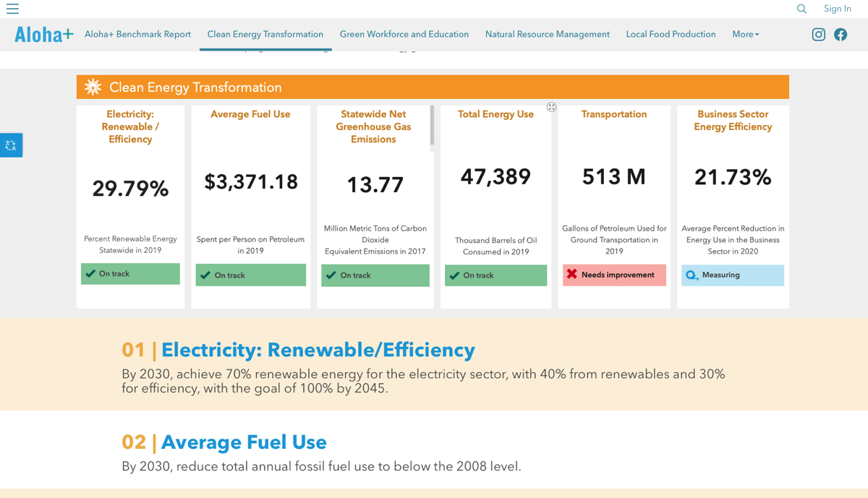868x498 pixels.
Task: Go to Natural Resource Management tab
Action: 548,35
